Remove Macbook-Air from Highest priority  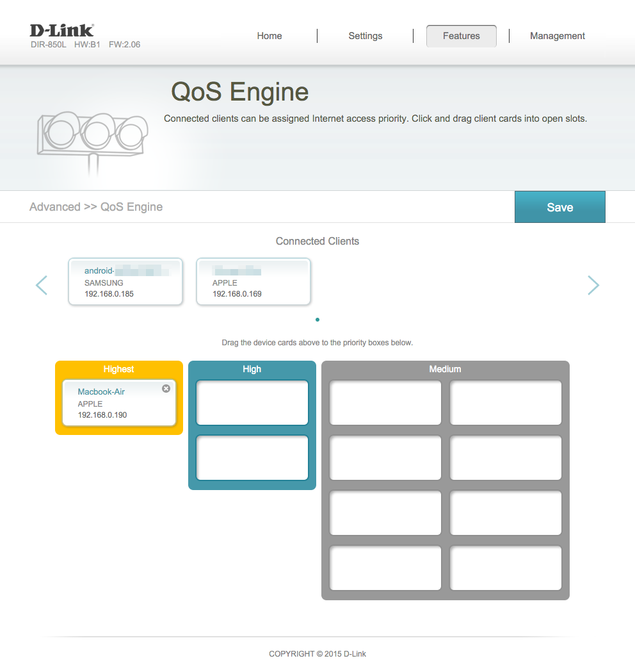166,388
